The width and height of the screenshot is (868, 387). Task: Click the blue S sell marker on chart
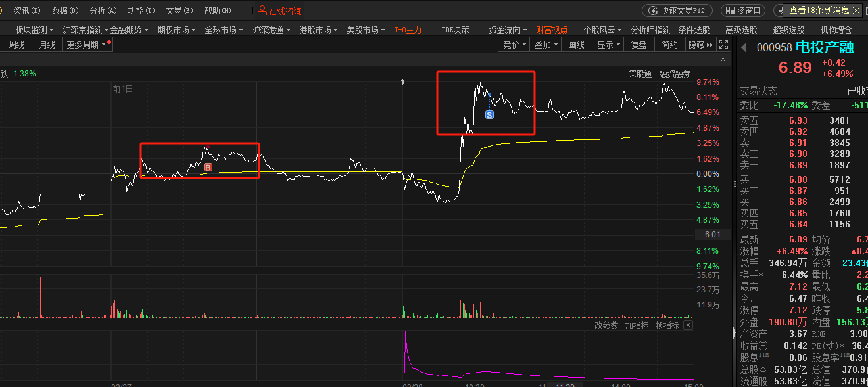coord(489,114)
